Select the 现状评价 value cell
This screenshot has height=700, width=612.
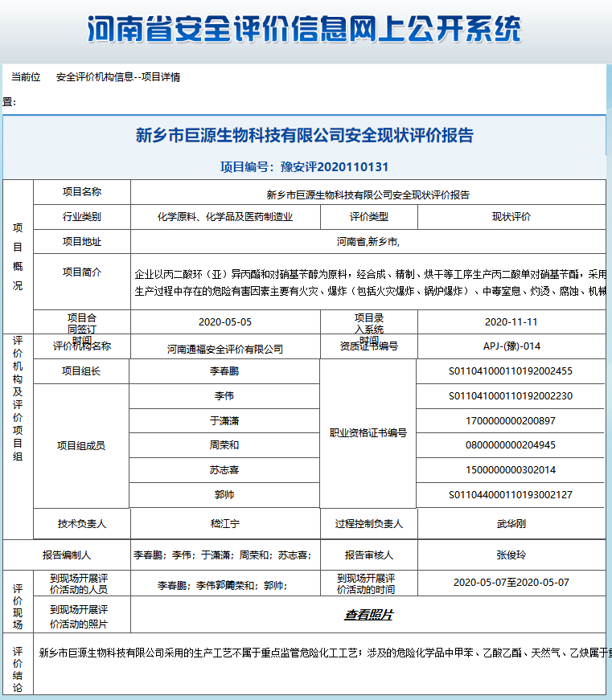tap(511, 217)
